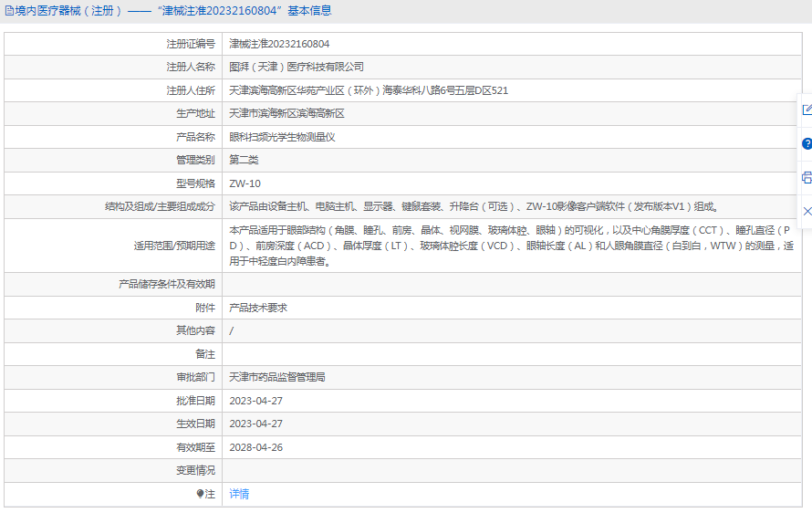Click the 产品名称 label
This screenshot has height=513, width=812.
point(195,137)
